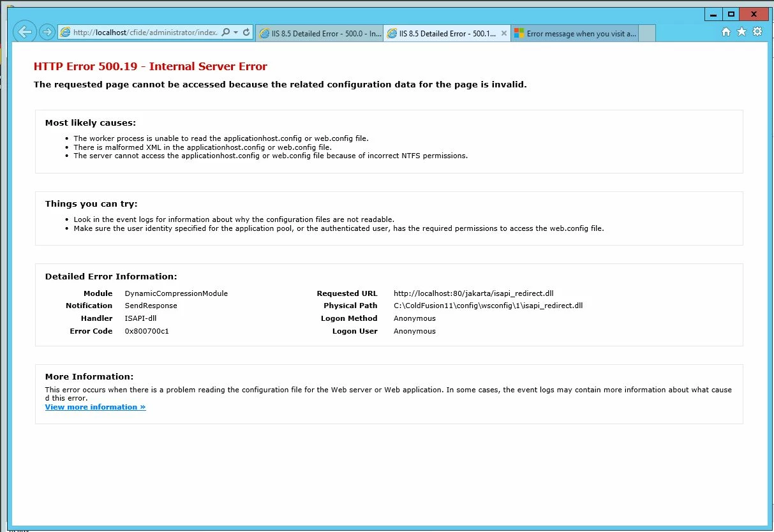The width and height of the screenshot is (774, 532).
Task: Refresh the page with the reload icon
Action: (246, 33)
